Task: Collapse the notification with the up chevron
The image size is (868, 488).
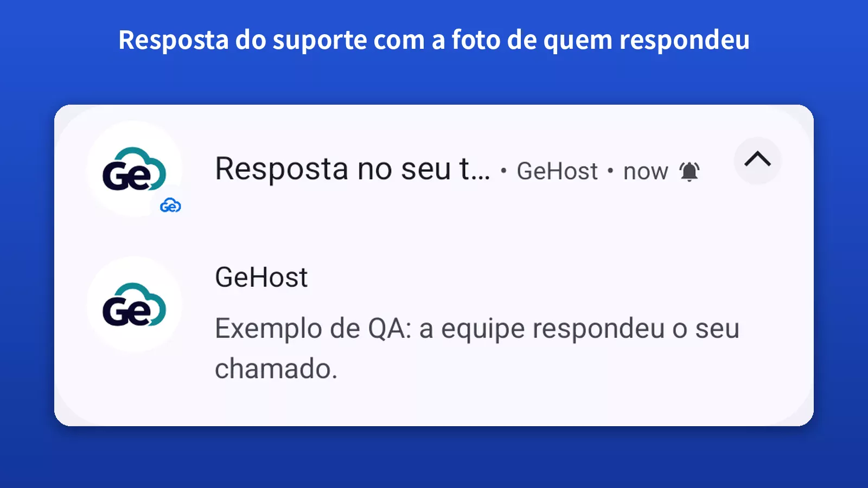Action: tap(757, 160)
